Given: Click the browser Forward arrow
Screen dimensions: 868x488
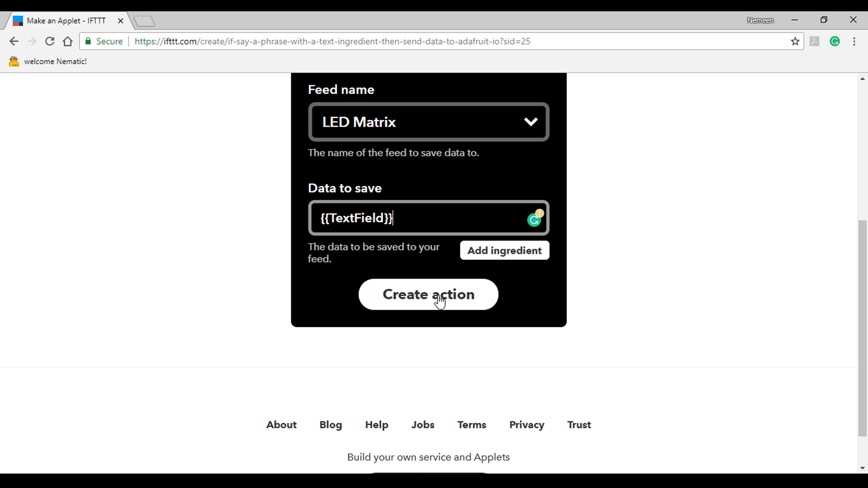Looking at the screenshot, I should [32, 42].
